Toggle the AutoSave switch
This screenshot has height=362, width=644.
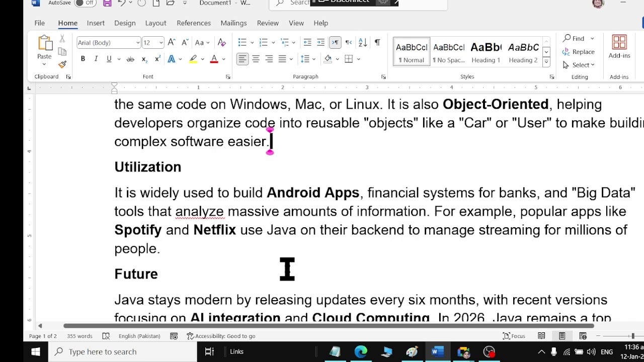(x=86, y=3)
